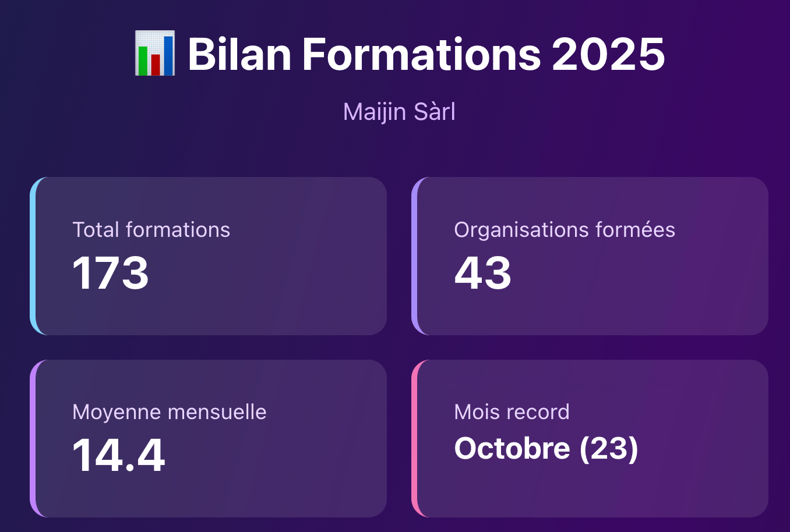
Task: Click the bar chart icon in the title
Action: [x=154, y=54]
